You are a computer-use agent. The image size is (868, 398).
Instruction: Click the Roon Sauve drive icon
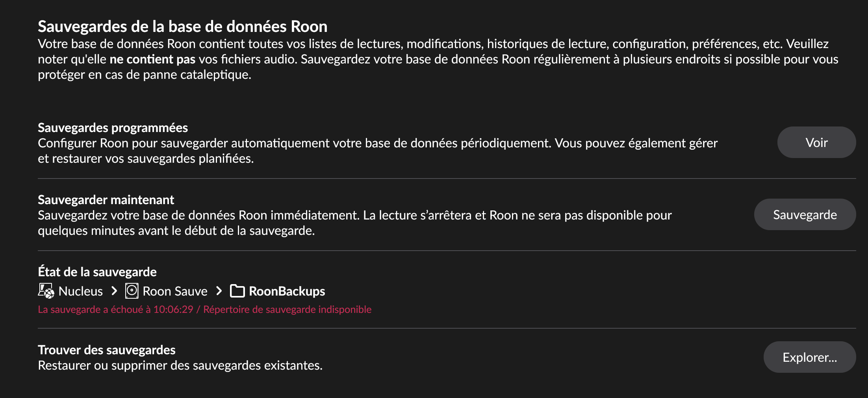coord(132,291)
